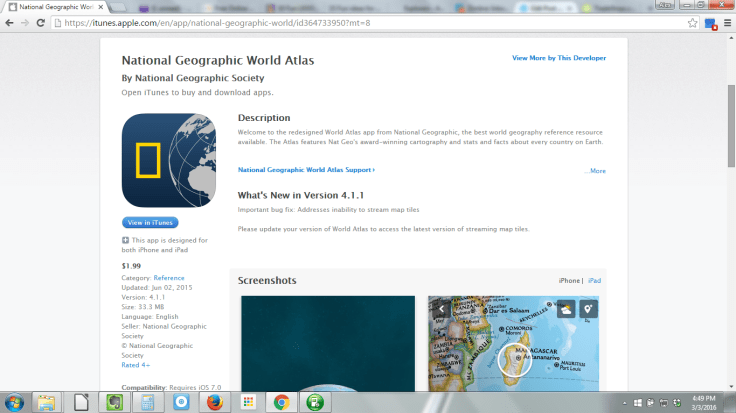The height and width of the screenshot is (413, 736).
Task: Click the Windows flag tray icon
Action: pos(637,403)
